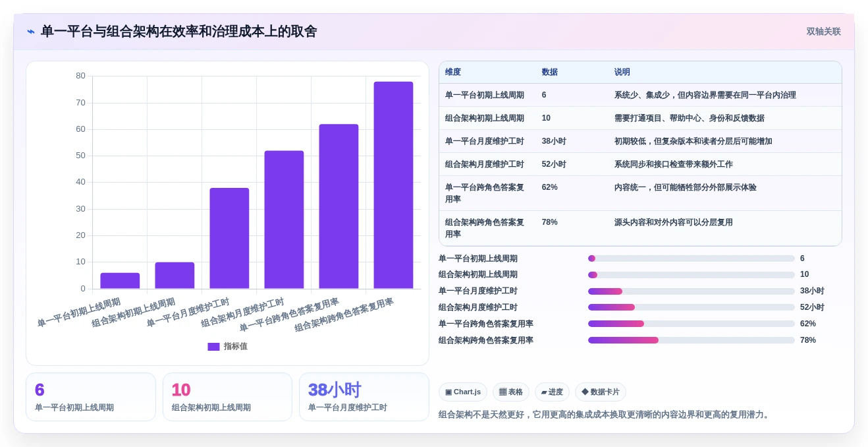Select the Chart.js tag chip
This screenshot has width=868, height=447.
coord(463,392)
